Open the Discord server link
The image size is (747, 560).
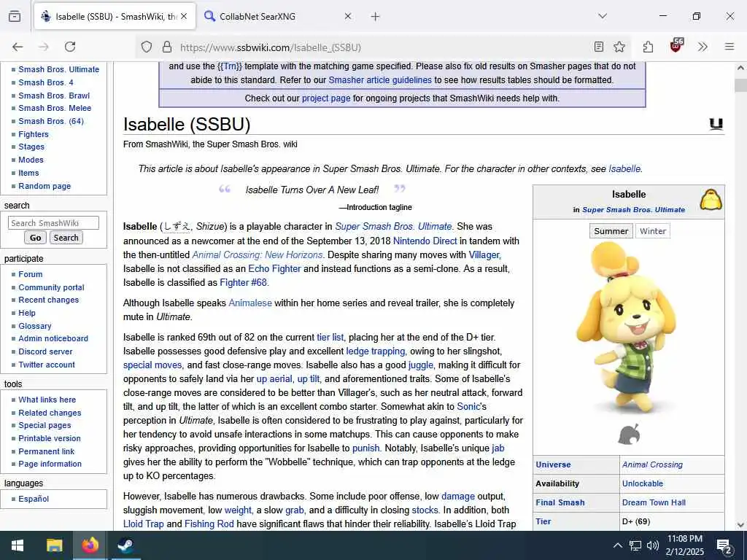(45, 351)
